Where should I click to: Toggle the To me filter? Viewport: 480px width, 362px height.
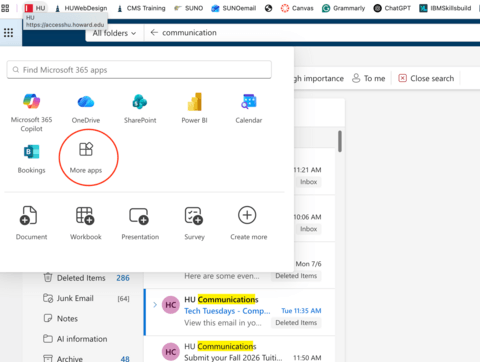click(369, 78)
